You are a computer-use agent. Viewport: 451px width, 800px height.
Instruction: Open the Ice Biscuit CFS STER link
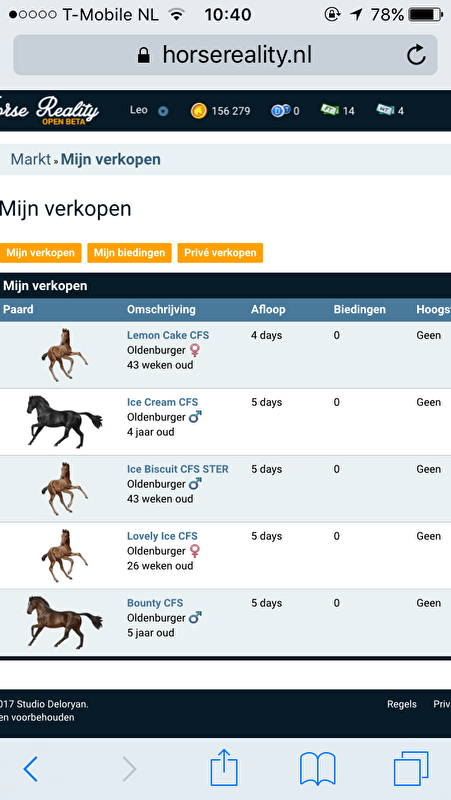(x=178, y=469)
